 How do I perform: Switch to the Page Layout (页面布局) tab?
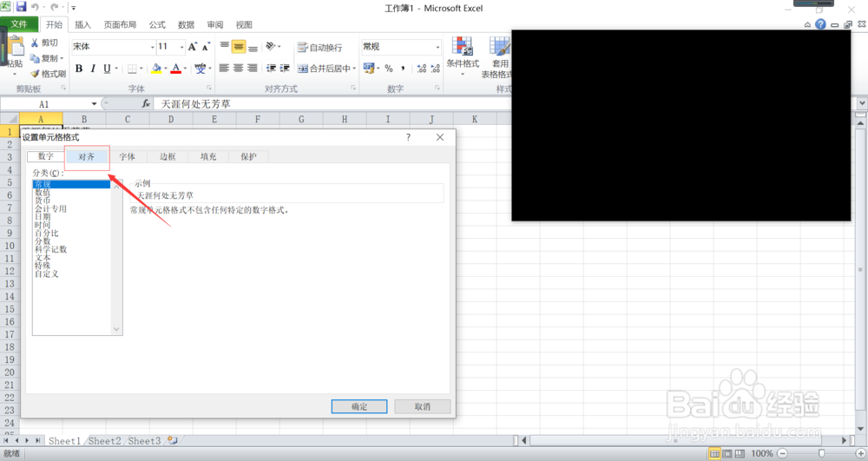pyautogui.click(x=120, y=25)
